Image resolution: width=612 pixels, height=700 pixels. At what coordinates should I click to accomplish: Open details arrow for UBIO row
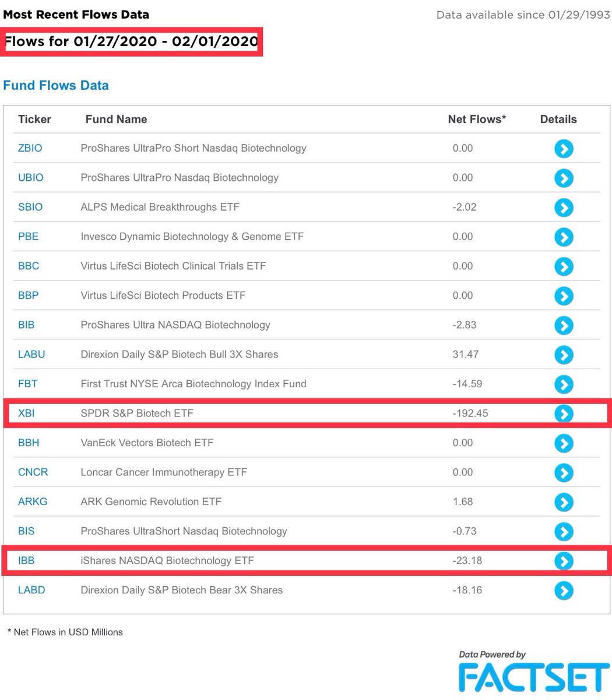pyautogui.click(x=564, y=178)
